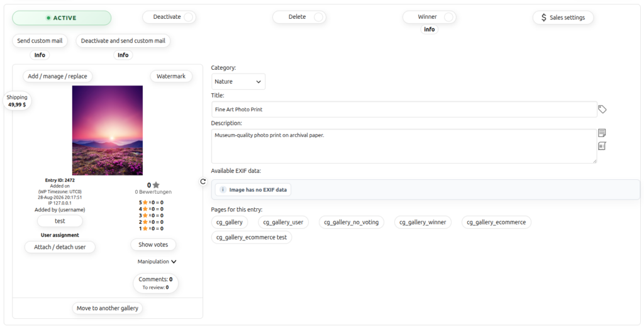Click the 5 star rating row star
The height and width of the screenshot is (329, 644).
click(145, 203)
